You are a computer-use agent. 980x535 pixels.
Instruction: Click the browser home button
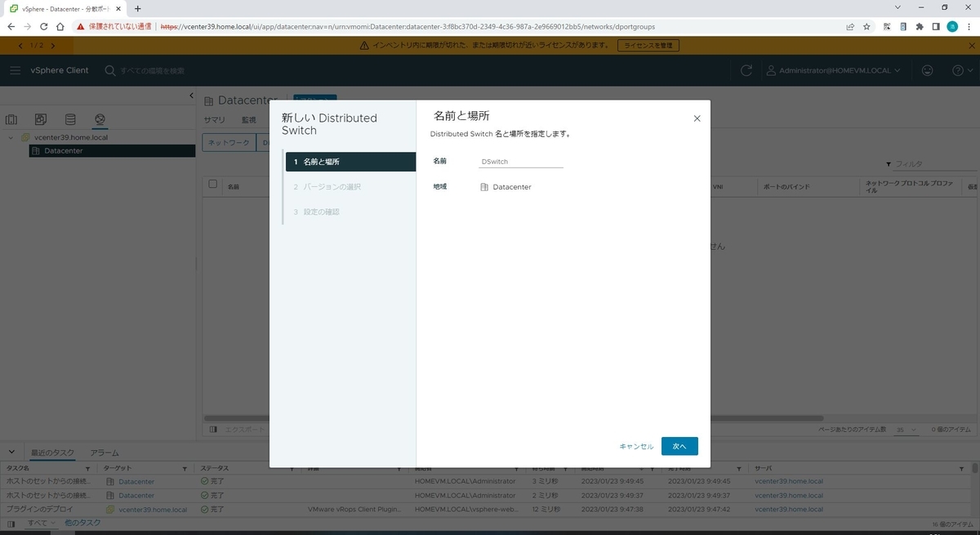click(60, 26)
